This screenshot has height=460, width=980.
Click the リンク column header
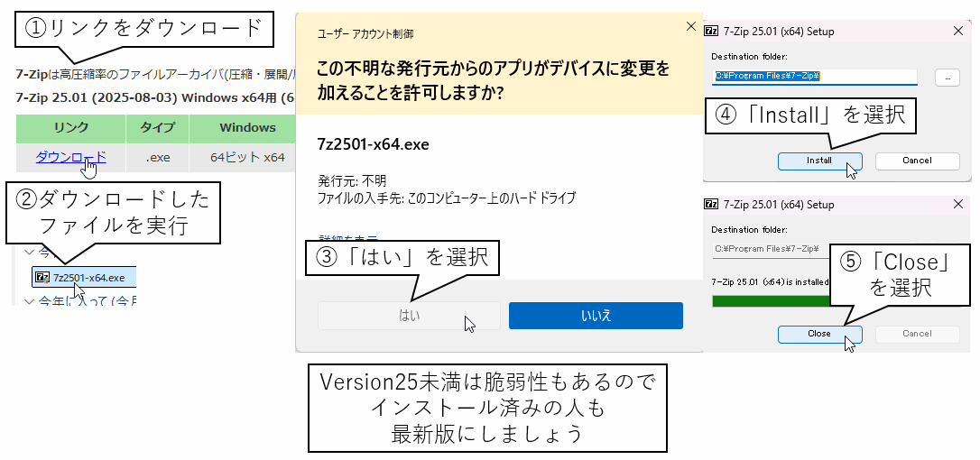pyautogui.click(x=70, y=128)
